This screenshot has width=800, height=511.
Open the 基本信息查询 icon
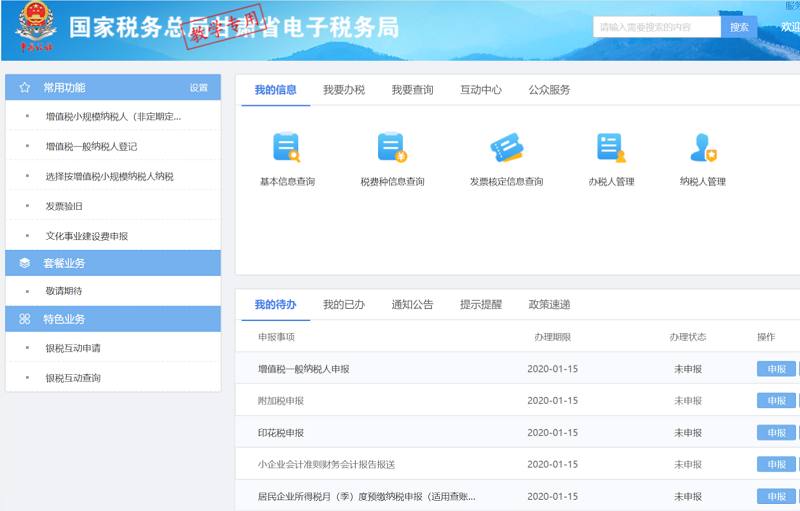[287, 148]
